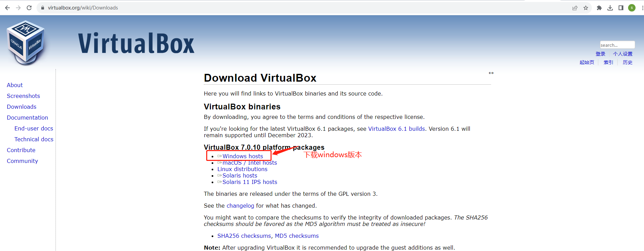Click the search box on VirtualBox site

tap(617, 45)
